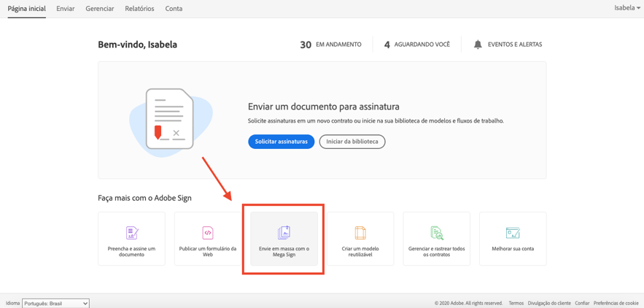Click the Confiar footer link

click(x=583, y=303)
